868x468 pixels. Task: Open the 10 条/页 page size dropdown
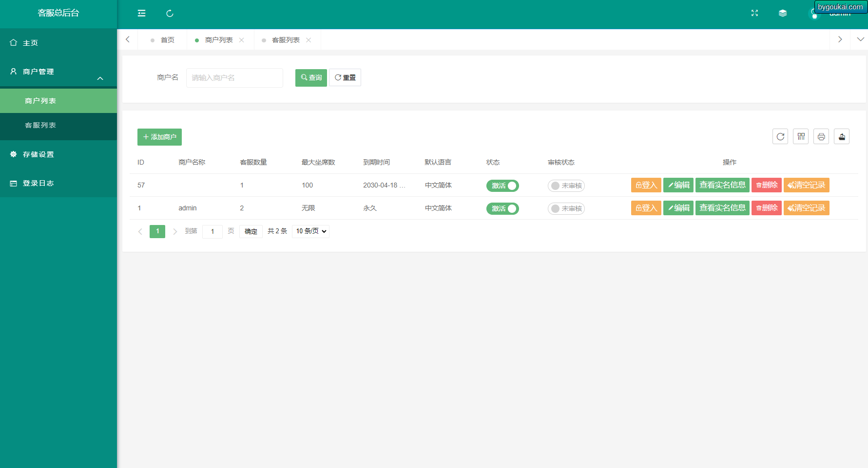[311, 231]
